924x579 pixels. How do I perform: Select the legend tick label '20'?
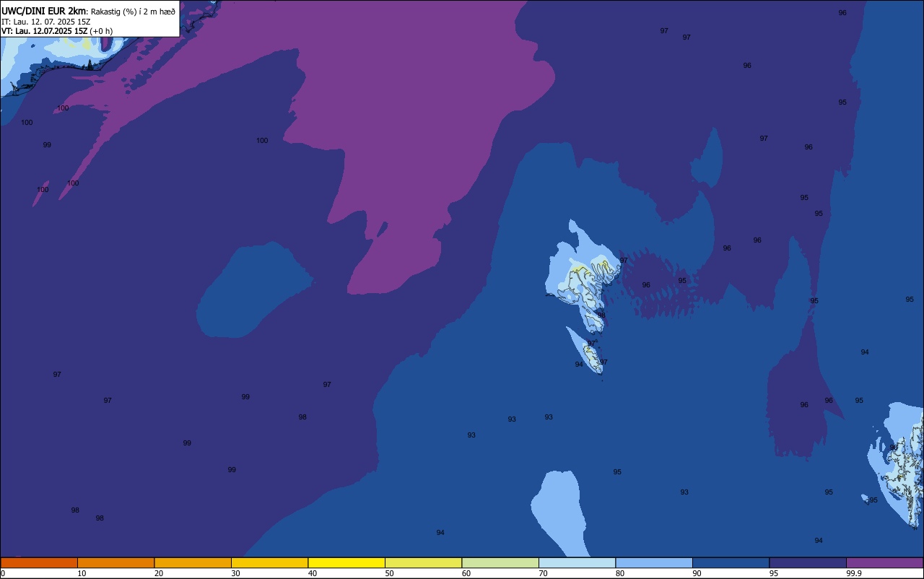click(x=159, y=573)
